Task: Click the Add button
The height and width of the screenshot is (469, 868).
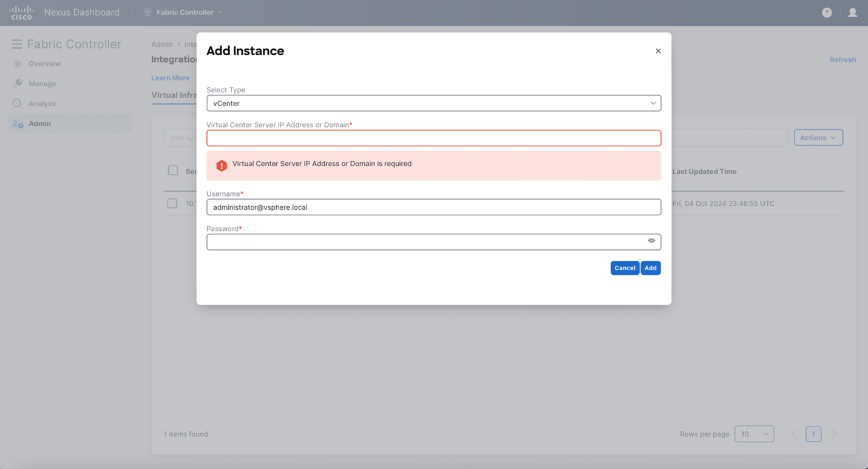Action: point(651,268)
